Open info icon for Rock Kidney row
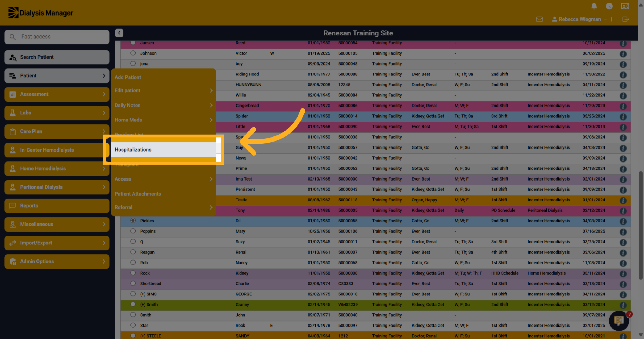Viewport: 644px width, 339px height. point(623,274)
